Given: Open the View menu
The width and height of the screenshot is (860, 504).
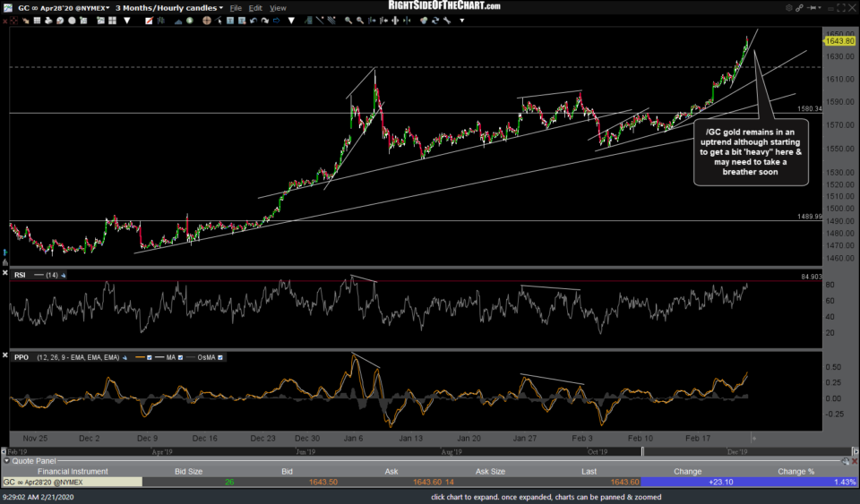Looking at the screenshot, I should [278, 8].
